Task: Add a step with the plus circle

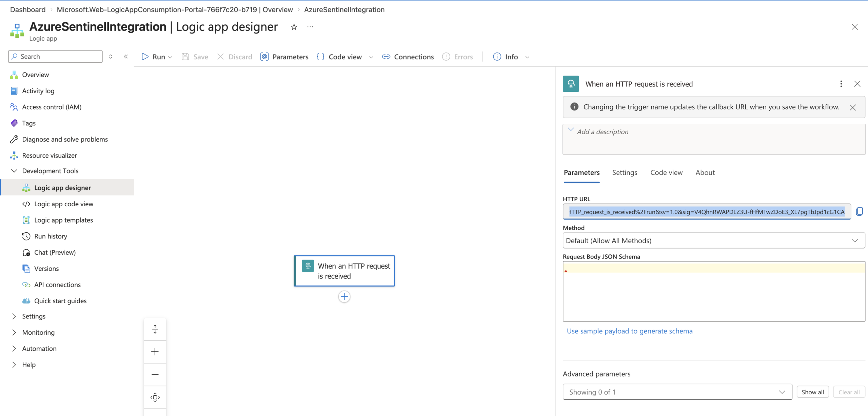Action: (344, 297)
